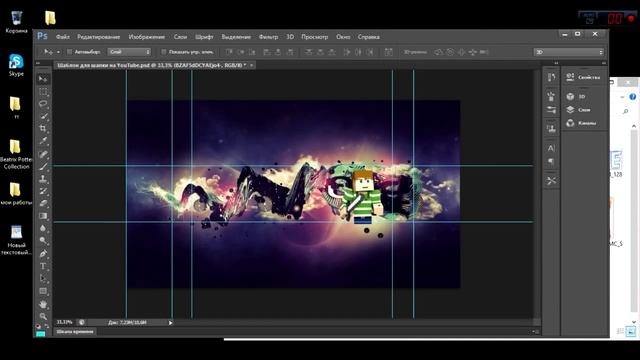
Task: Enable the Автовыбор checkbox
Action: 69,52
